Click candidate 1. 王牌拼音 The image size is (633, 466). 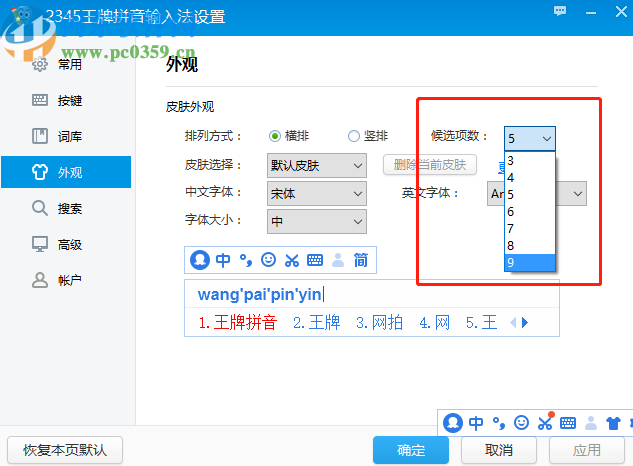(x=237, y=323)
